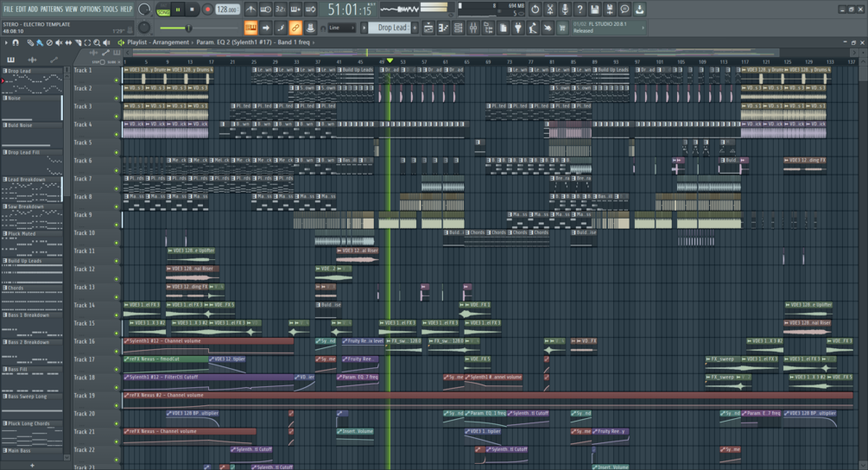Click the playlist magnet snap icon
The image size is (868, 470).
16,42
